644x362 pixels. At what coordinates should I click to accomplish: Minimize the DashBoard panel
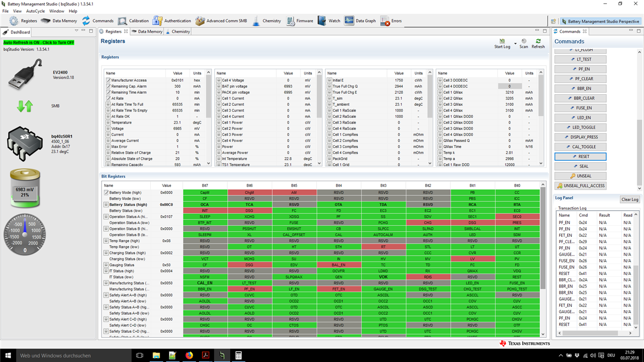(83, 31)
